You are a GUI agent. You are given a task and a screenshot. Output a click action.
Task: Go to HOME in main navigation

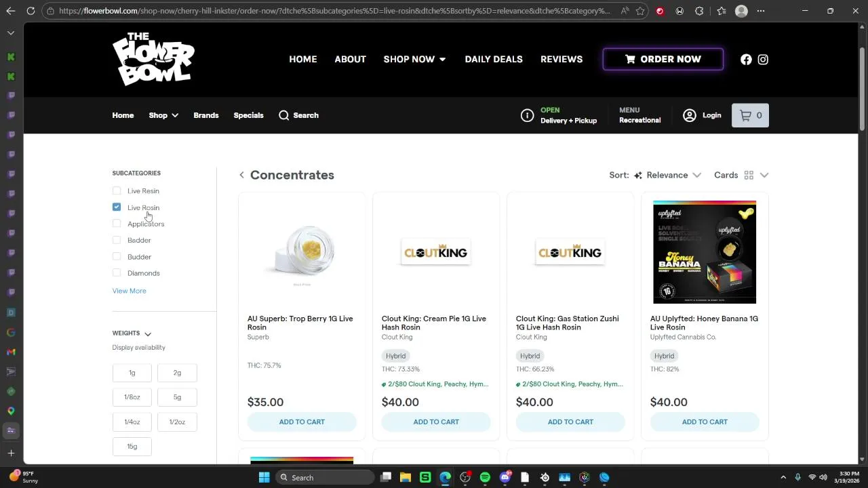click(x=303, y=60)
